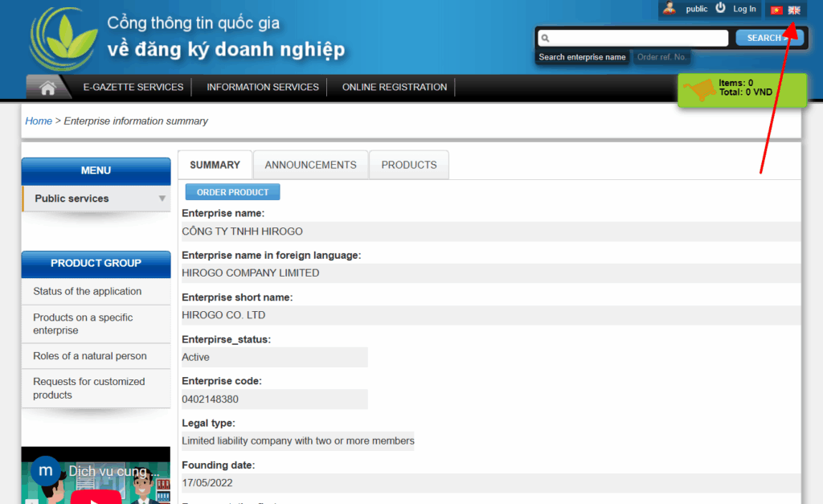
Task: Click the 'public' username text
Action: tap(697, 9)
